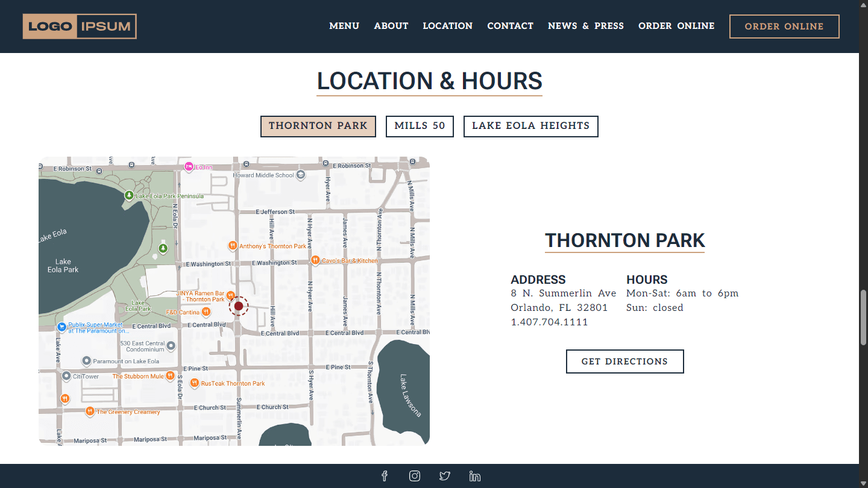Image resolution: width=868 pixels, height=488 pixels.
Task: Click The Stubborn Mule map marker
Action: click(x=171, y=376)
